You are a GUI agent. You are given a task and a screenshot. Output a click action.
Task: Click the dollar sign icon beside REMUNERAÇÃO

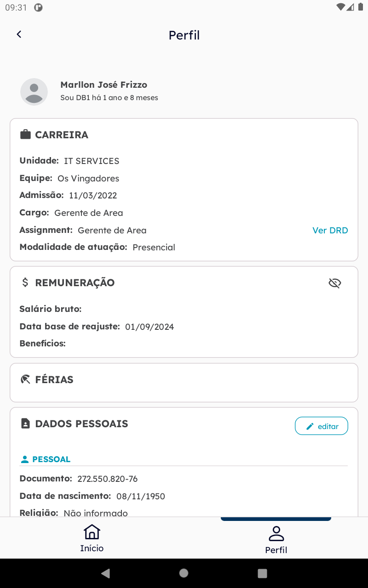click(25, 283)
